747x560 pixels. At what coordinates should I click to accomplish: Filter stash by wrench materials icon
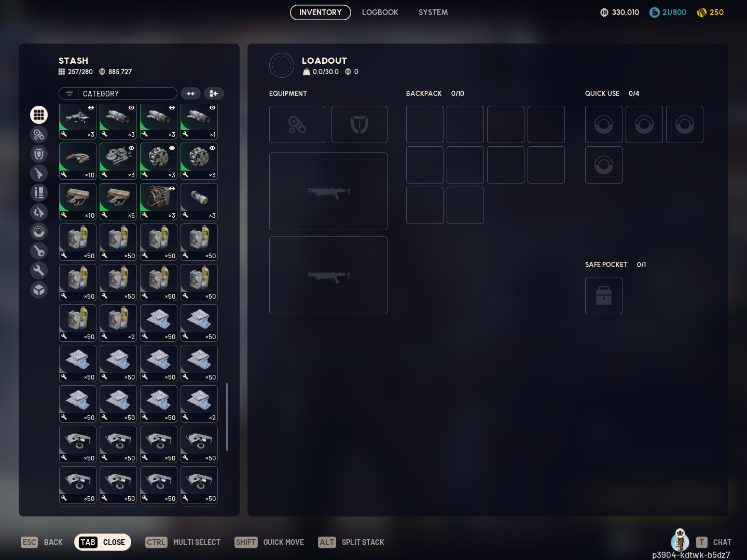(39, 270)
